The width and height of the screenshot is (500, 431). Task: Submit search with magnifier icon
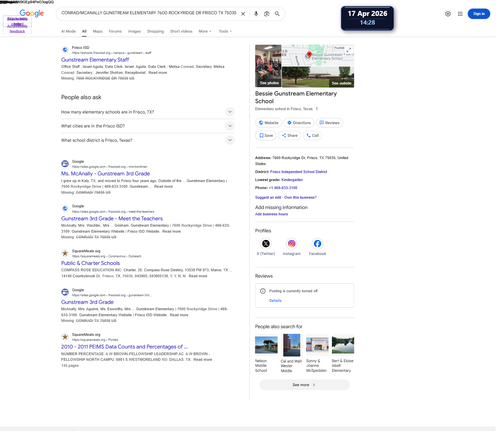(x=277, y=14)
